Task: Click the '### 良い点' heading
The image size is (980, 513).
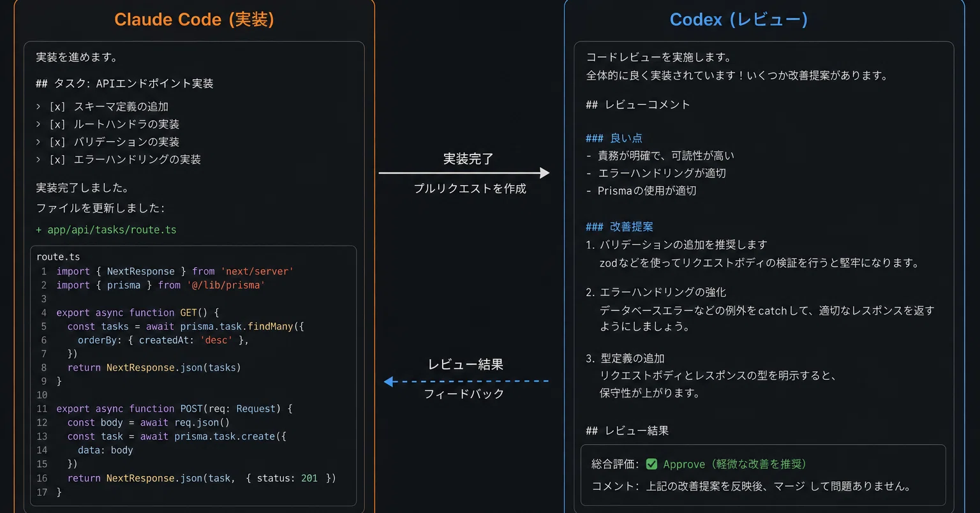Action: coord(614,138)
